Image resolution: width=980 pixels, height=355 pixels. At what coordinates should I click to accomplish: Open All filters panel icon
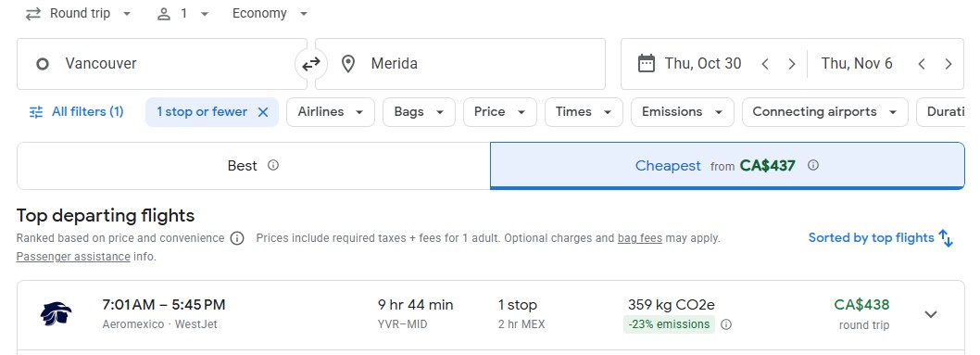click(x=36, y=112)
